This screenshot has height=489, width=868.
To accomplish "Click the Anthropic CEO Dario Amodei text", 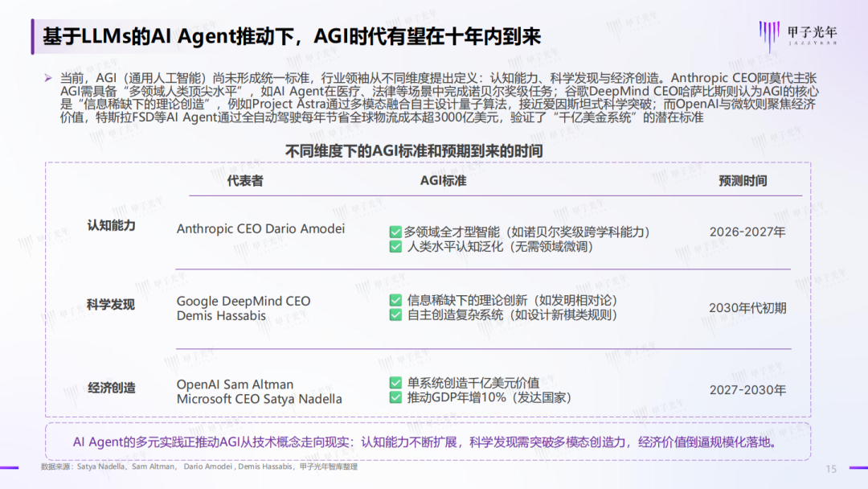I will click(260, 228).
